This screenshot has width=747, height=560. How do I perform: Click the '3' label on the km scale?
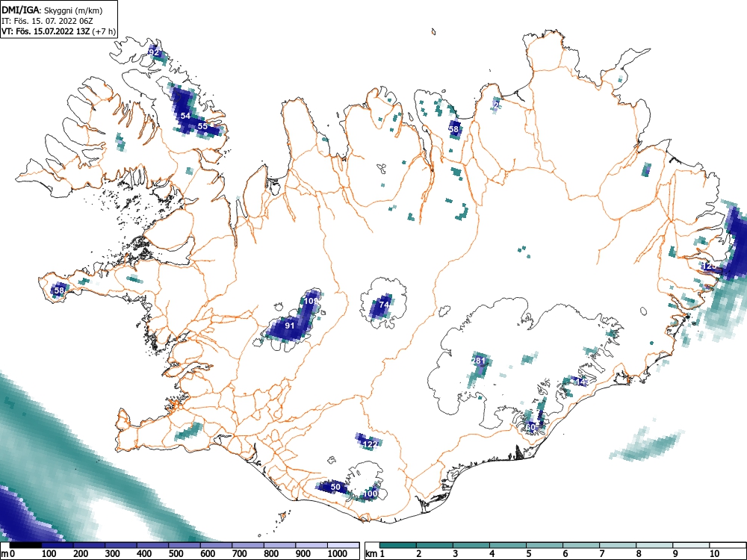point(456,554)
